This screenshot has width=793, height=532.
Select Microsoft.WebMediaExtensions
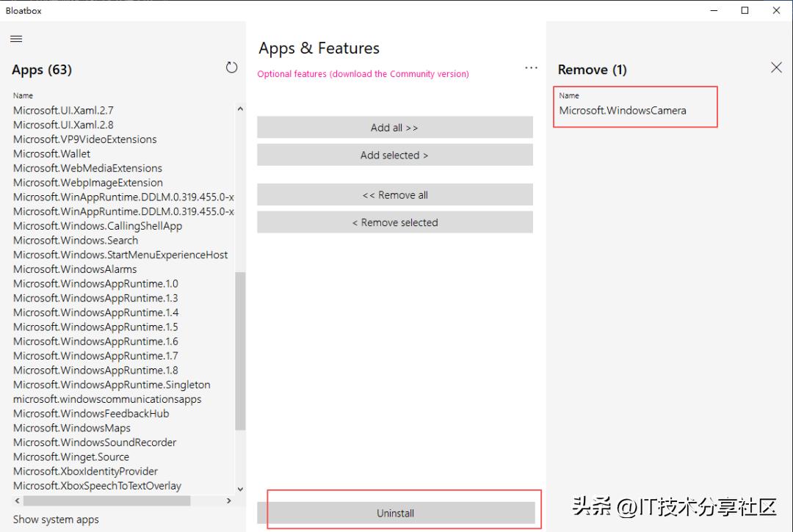[87, 168]
